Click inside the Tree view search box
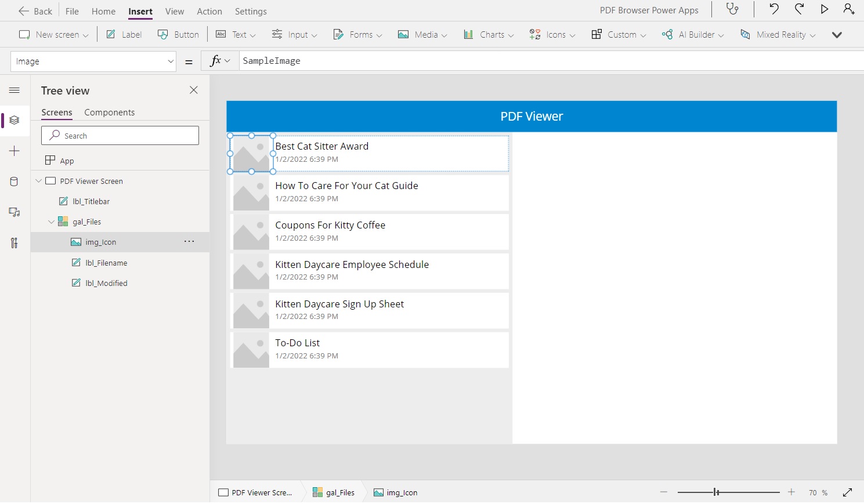 point(120,135)
